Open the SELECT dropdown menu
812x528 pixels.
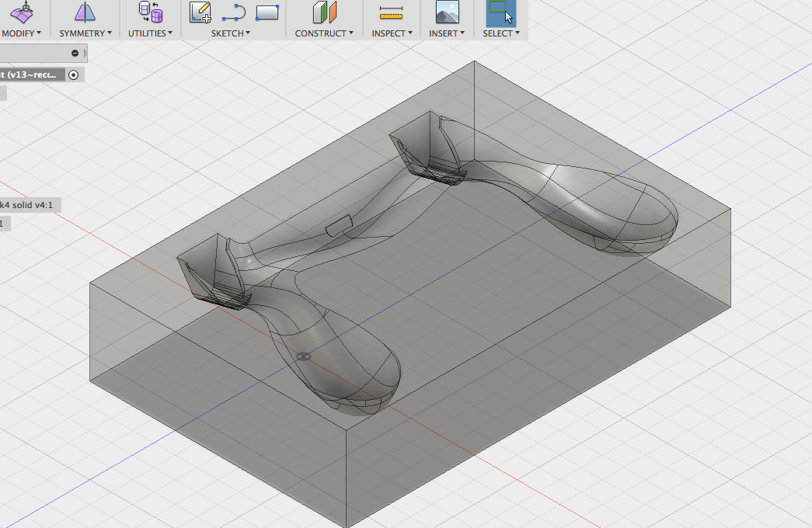(x=501, y=33)
